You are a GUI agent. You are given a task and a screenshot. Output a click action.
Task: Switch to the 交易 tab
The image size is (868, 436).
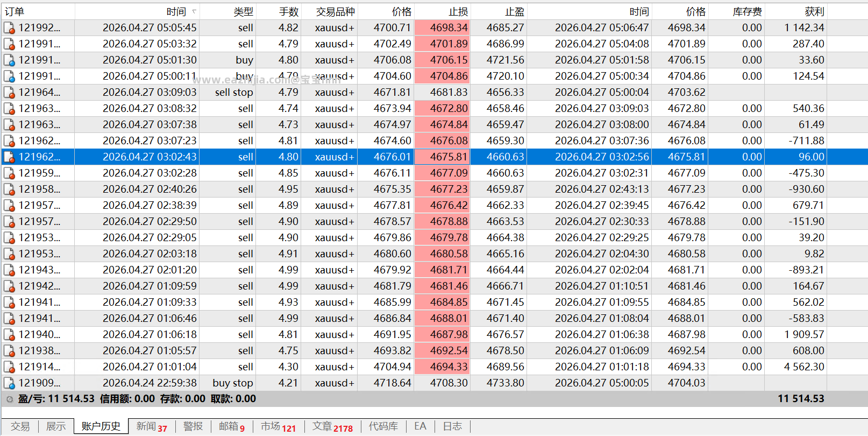pos(20,427)
